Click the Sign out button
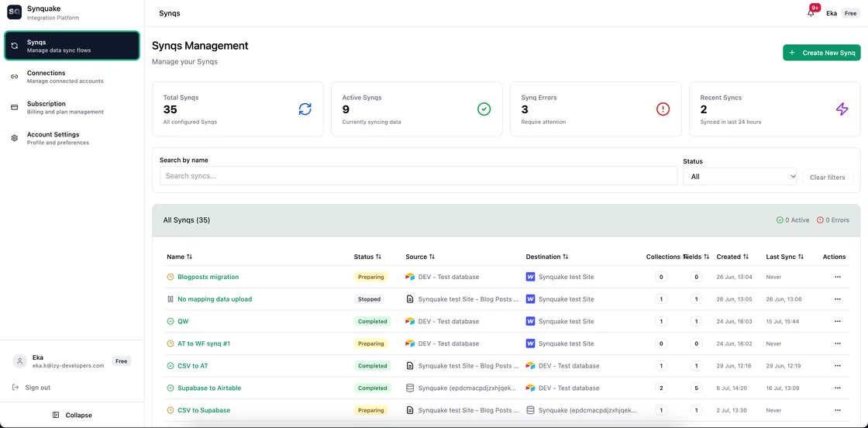 [32, 388]
